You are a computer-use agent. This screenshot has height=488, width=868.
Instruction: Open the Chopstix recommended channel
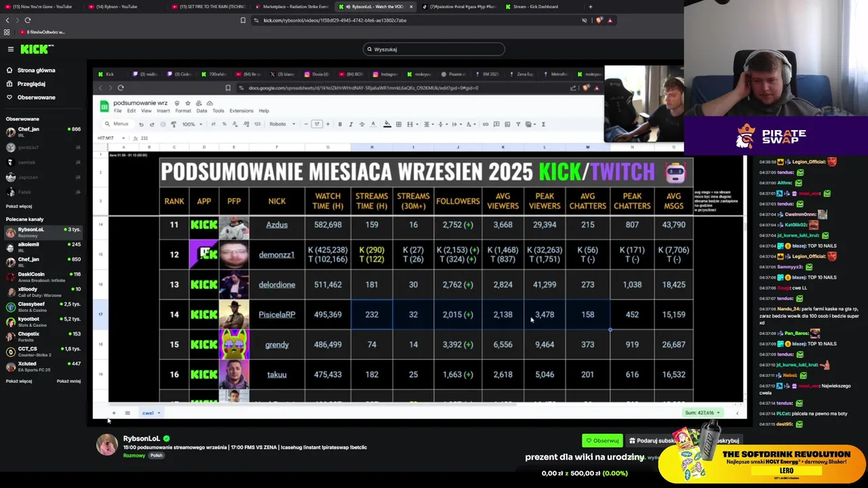pos(42,336)
